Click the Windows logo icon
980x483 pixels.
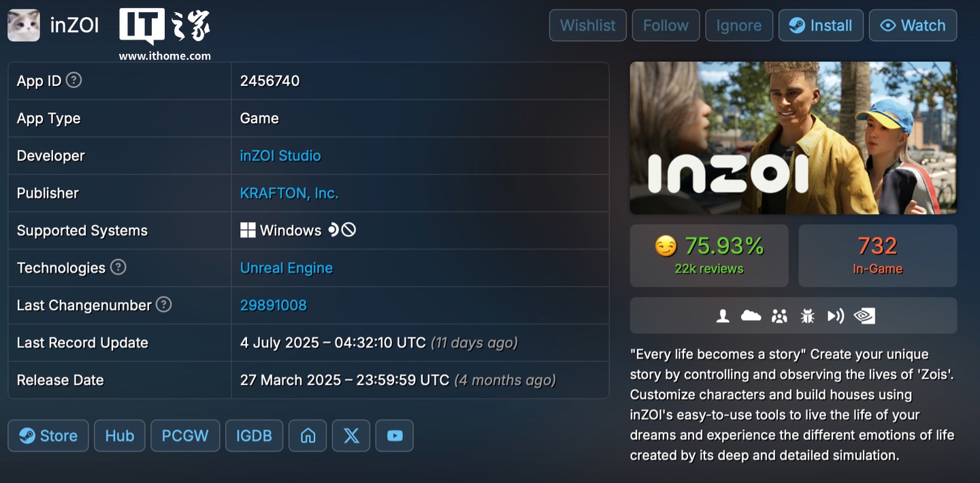[248, 230]
